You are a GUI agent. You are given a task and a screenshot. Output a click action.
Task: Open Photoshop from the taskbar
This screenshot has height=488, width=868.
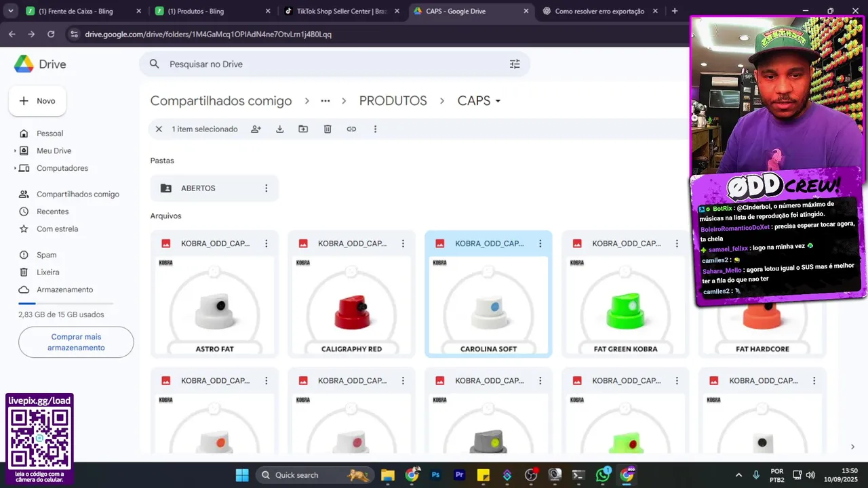point(435,475)
